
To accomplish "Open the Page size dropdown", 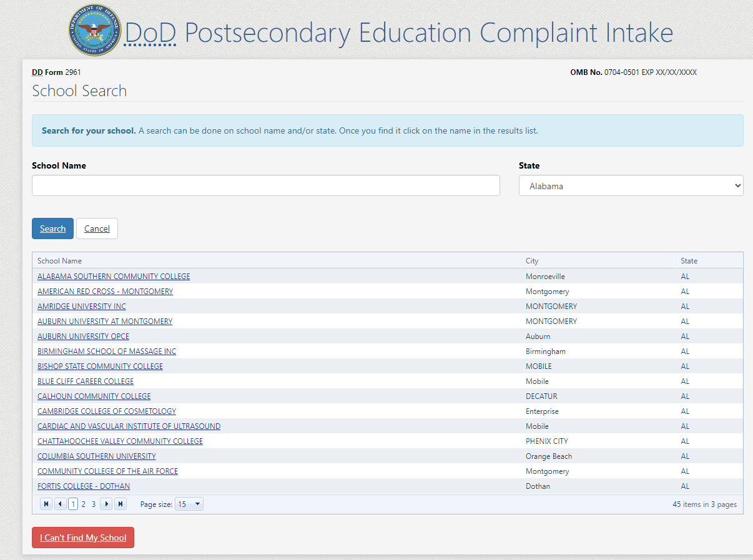I will 189,504.
